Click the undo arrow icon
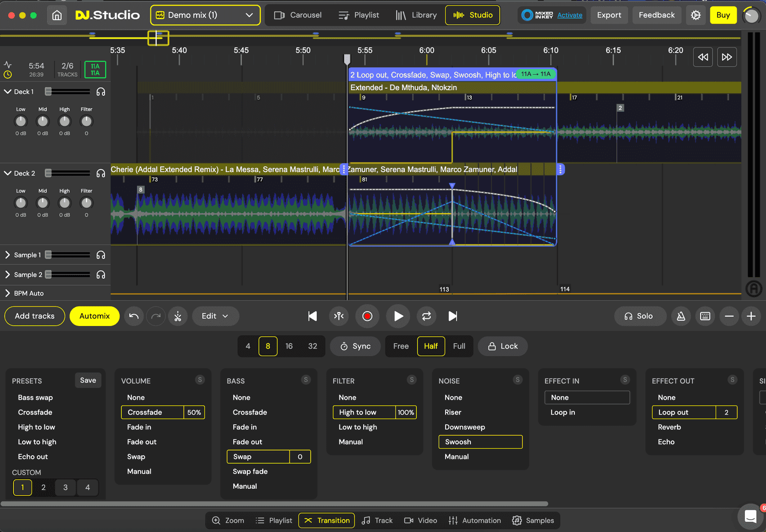 click(x=134, y=316)
